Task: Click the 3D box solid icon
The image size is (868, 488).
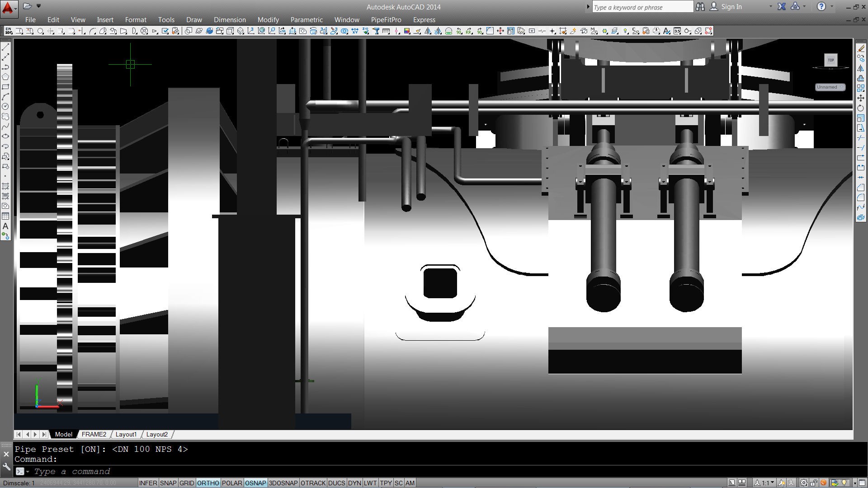Action: tap(230, 31)
